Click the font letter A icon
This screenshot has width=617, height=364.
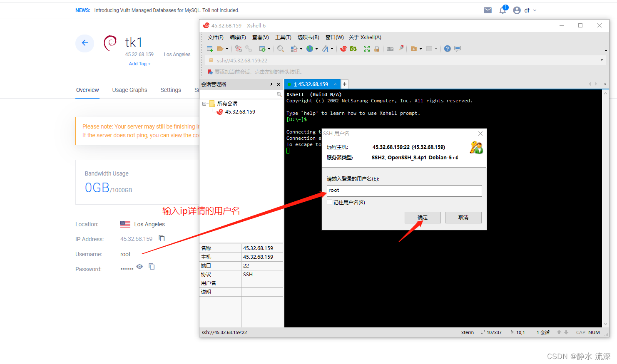[x=325, y=49]
